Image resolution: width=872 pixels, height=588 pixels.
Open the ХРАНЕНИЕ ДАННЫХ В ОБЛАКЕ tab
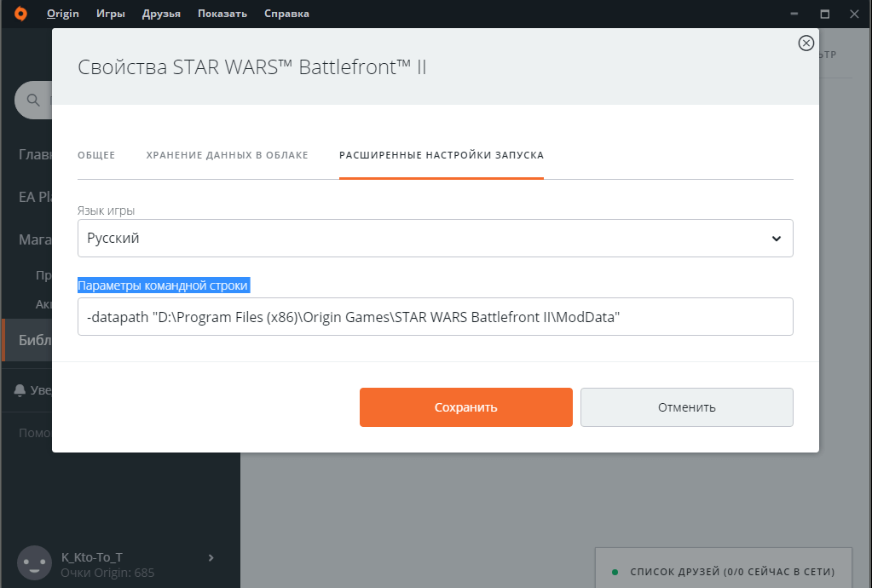(227, 155)
